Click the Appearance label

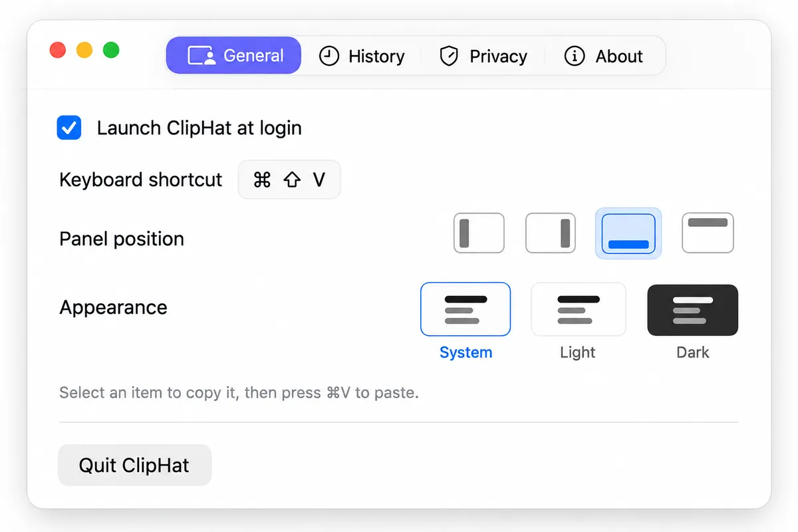tap(114, 307)
